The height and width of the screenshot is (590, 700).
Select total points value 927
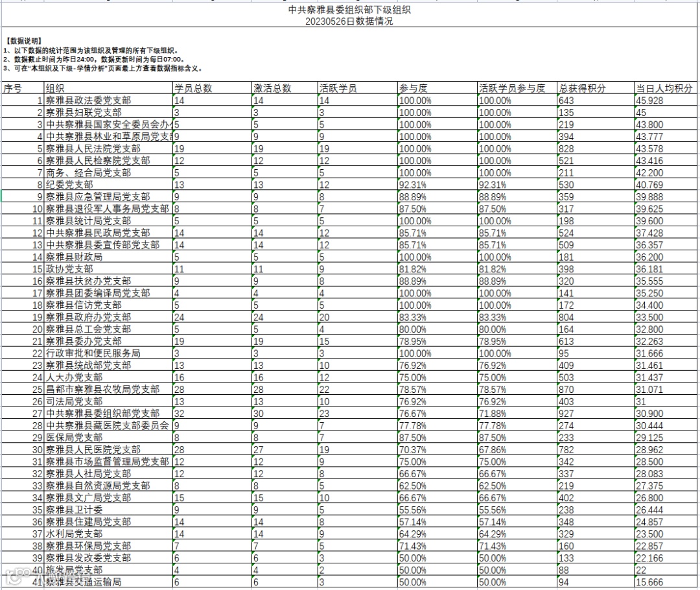[x=596, y=414]
